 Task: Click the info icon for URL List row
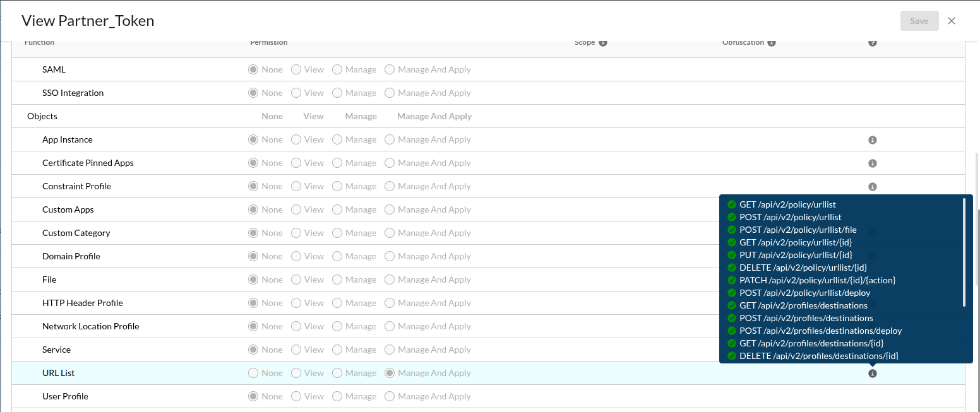click(x=873, y=374)
